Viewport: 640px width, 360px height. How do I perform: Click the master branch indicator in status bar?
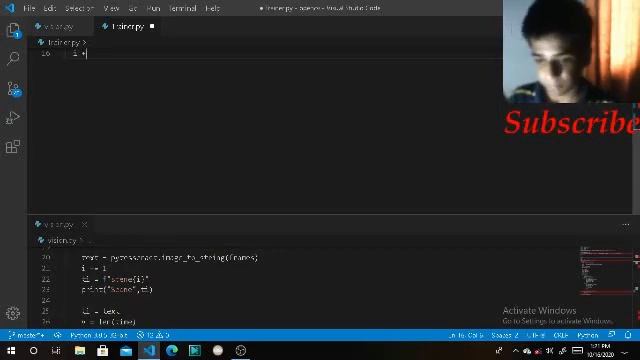point(27,335)
